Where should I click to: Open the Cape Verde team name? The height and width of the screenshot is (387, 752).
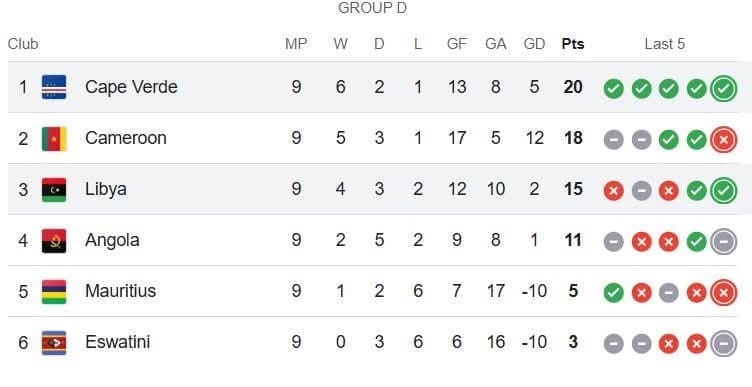click(131, 87)
